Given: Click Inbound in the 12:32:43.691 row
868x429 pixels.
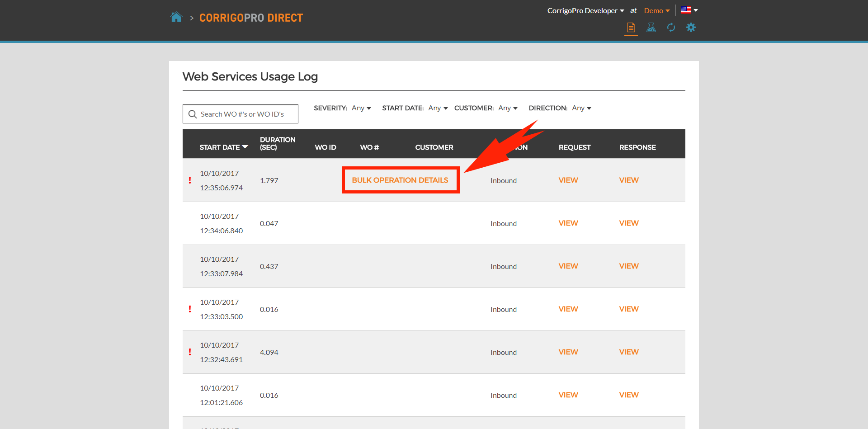Looking at the screenshot, I should click(x=504, y=352).
